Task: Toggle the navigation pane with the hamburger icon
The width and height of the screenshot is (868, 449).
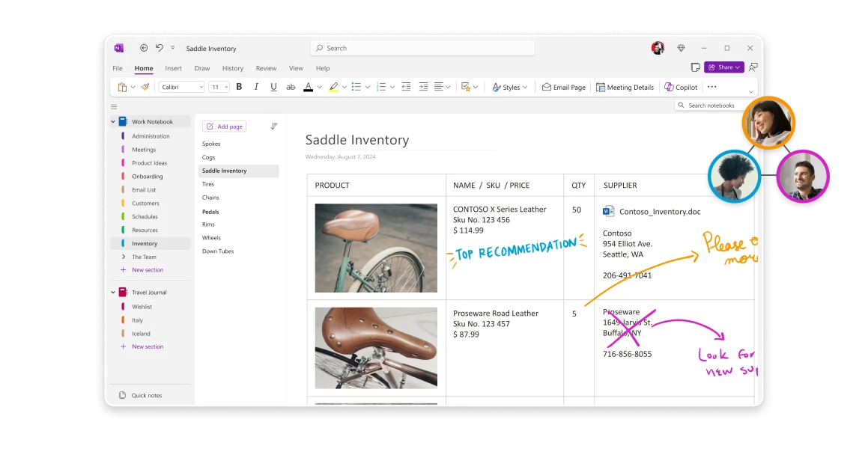Action: [x=114, y=106]
